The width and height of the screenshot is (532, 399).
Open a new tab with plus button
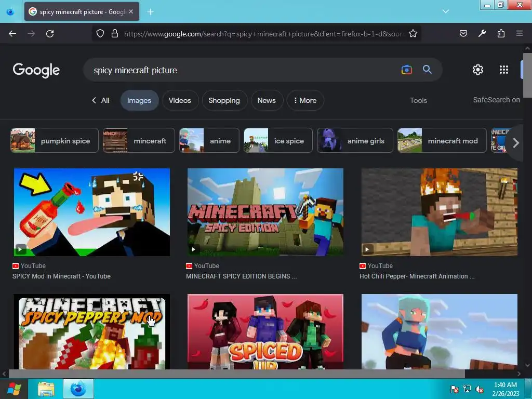tap(150, 12)
